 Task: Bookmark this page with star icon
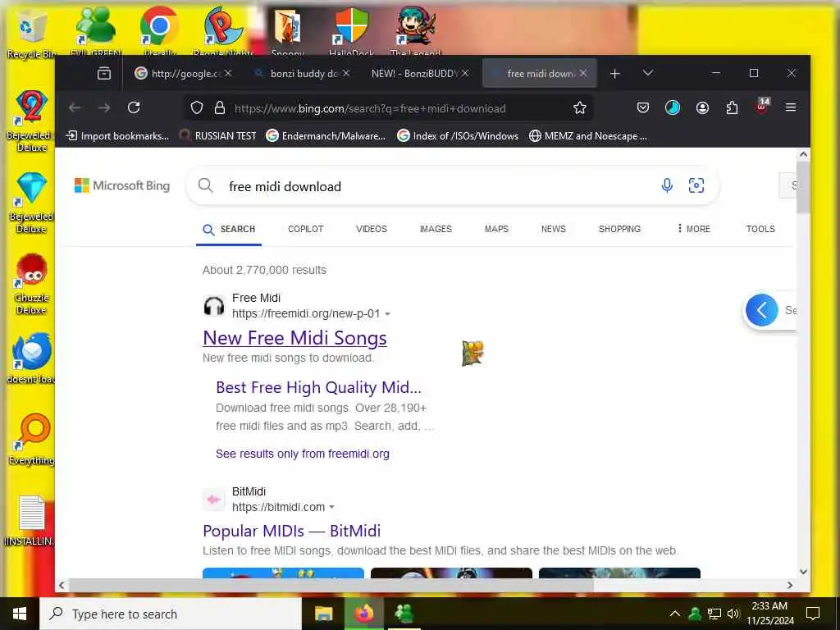pos(580,107)
